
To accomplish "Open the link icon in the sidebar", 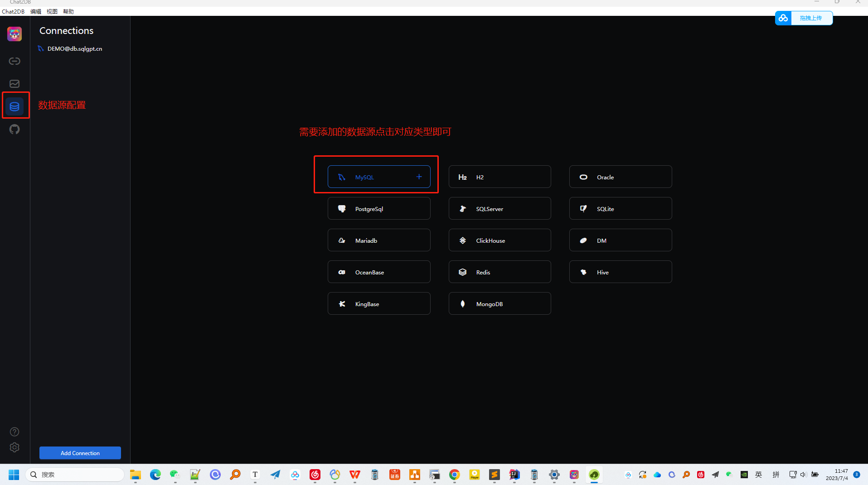I will tap(15, 61).
